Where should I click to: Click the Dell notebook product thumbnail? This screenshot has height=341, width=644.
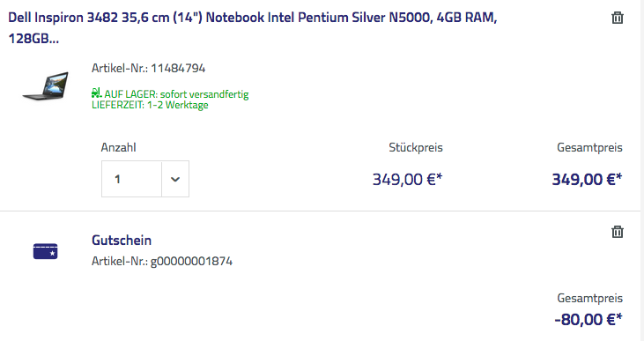pyautogui.click(x=46, y=85)
